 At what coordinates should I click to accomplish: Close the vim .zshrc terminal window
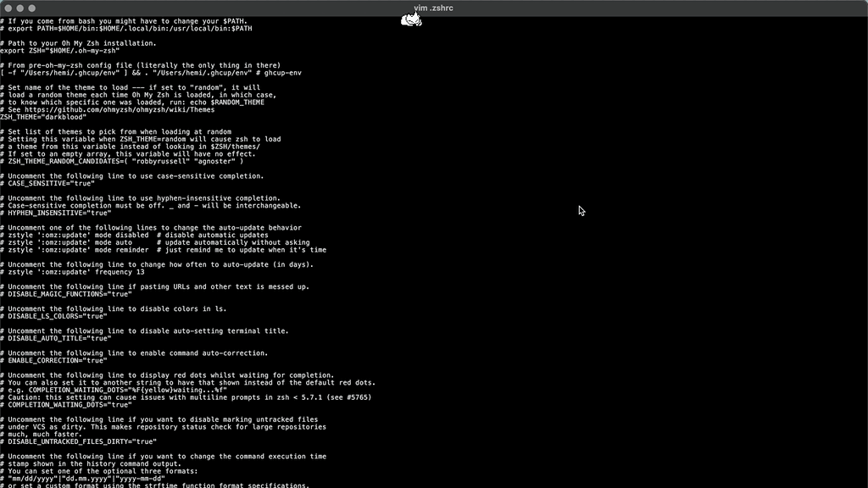tap(8, 8)
